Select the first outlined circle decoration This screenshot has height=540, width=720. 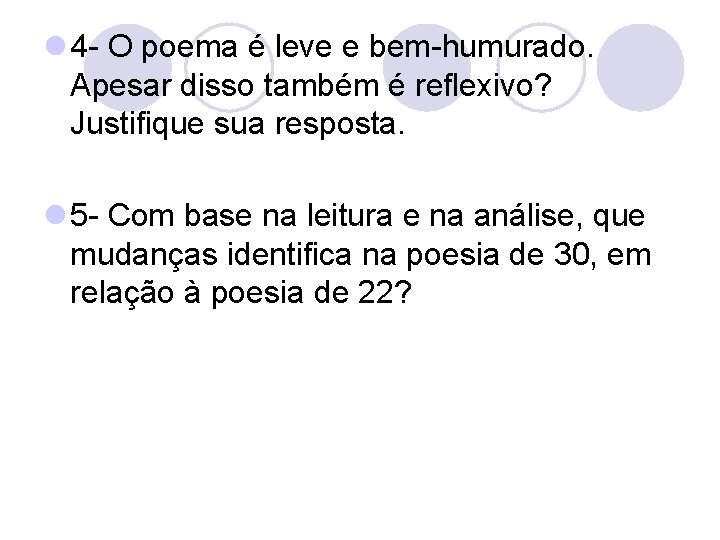click(x=229, y=68)
